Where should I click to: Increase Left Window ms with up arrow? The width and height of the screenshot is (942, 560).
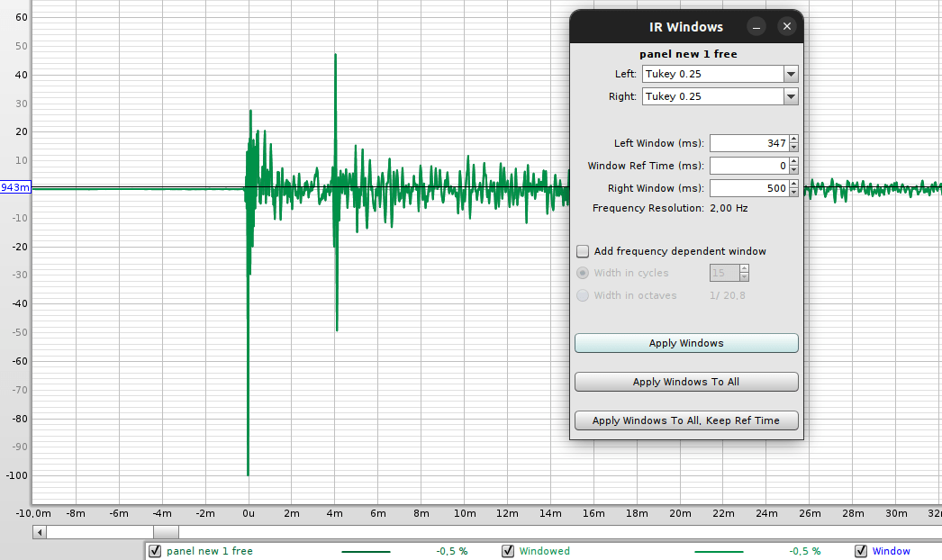click(794, 140)
